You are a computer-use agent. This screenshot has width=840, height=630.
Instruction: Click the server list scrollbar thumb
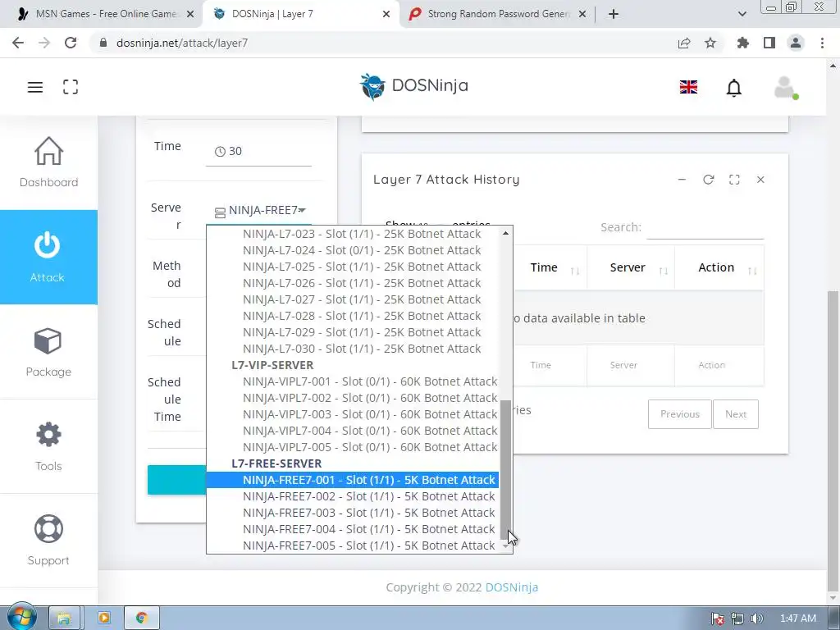point(505,469)
